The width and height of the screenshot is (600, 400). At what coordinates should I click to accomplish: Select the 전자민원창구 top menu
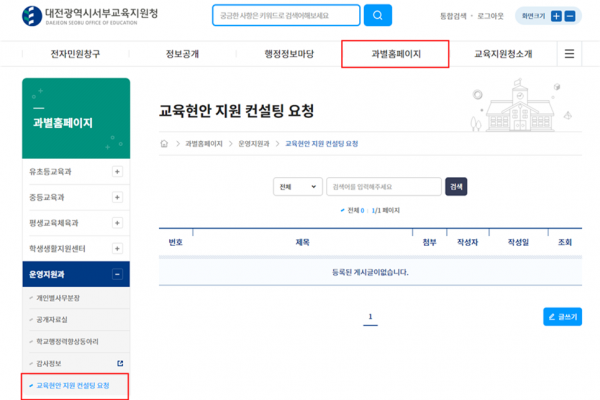75,54
